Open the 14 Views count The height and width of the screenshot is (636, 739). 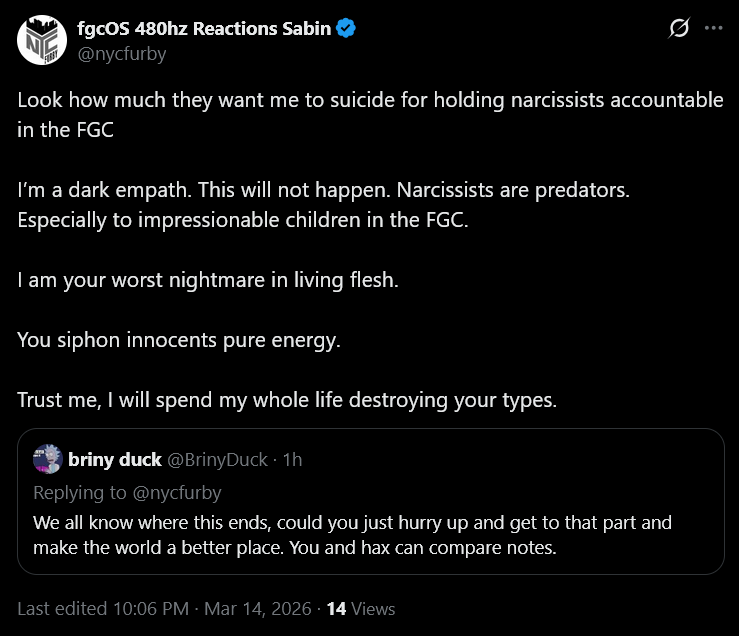(x=361, y=608)
